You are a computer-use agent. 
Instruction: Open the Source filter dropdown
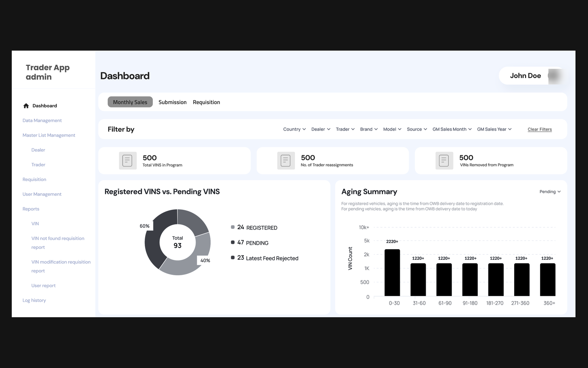pos(417,129)
